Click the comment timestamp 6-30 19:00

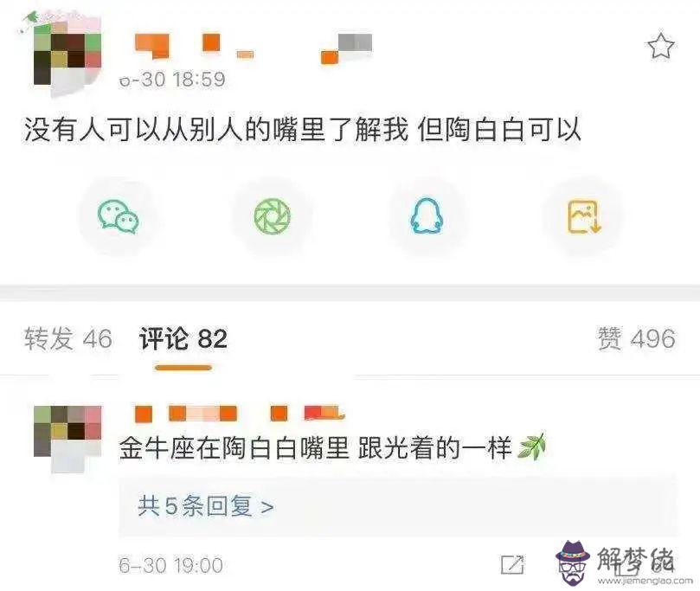(171, 565)
